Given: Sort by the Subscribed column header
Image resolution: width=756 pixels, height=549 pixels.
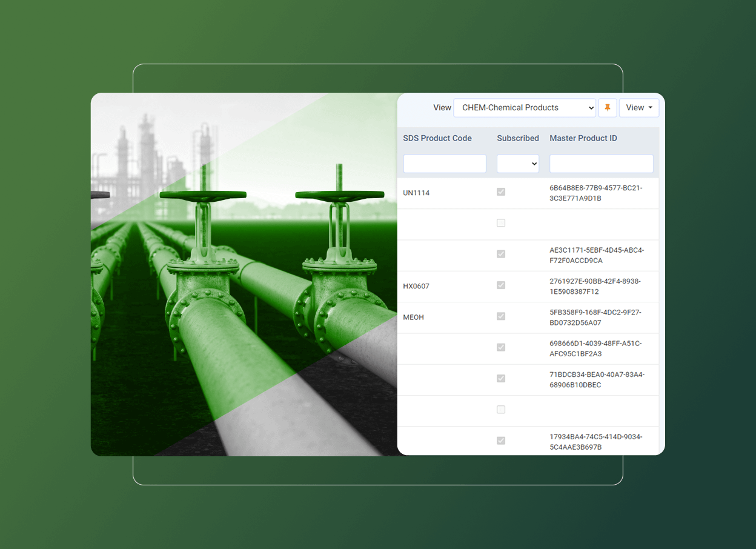Looking at the screenshot, I should [x=518, y=138].
